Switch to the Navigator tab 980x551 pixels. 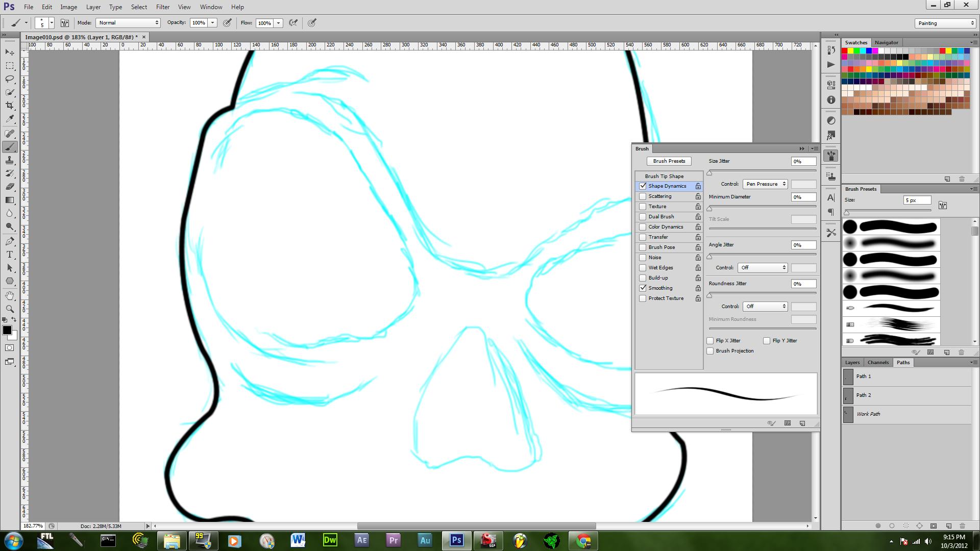[886, 43]
